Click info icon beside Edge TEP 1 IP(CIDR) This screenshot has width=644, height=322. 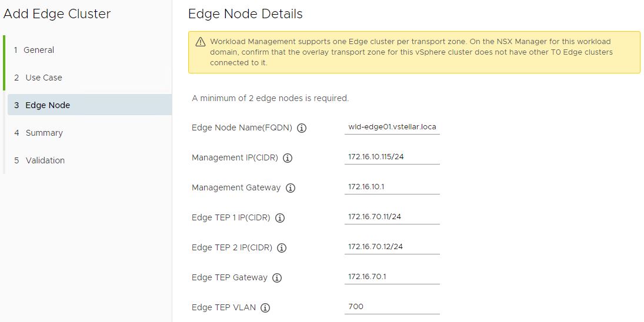click(x=280, y=218)
